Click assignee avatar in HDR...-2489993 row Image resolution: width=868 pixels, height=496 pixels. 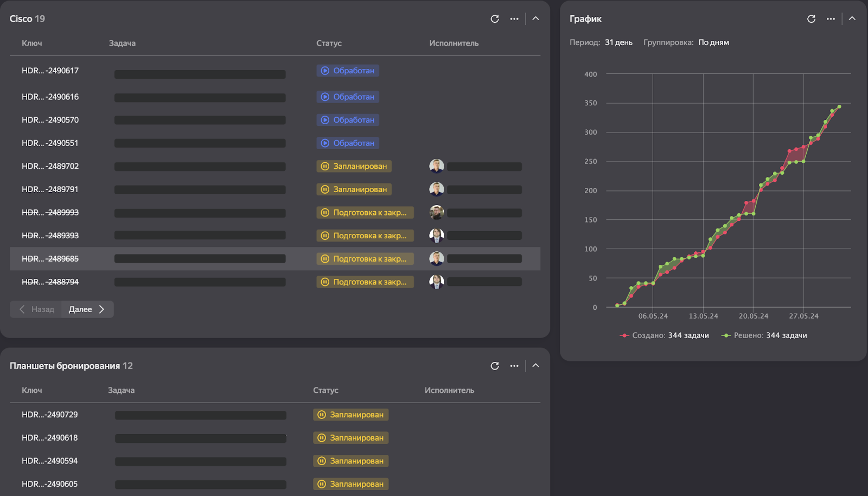[x=437, y=213]
